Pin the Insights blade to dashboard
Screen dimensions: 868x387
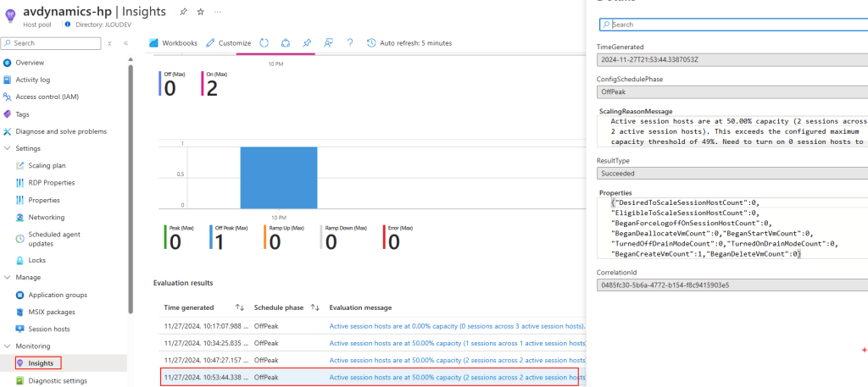pyautogui.click(x=184, y=12)
